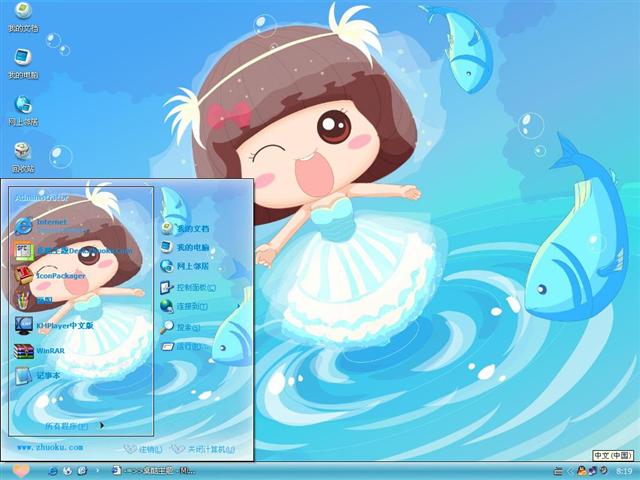Click the rightmost tray icon beside clock
Image resolution: width=640 pixels, height=480 pixels.
tap(603, 471)
